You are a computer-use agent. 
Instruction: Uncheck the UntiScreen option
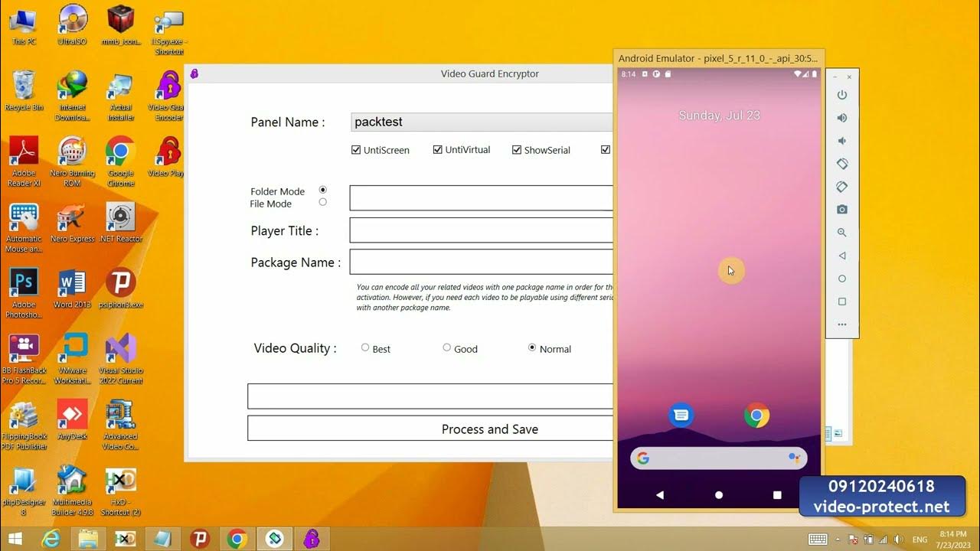point(356,149)
